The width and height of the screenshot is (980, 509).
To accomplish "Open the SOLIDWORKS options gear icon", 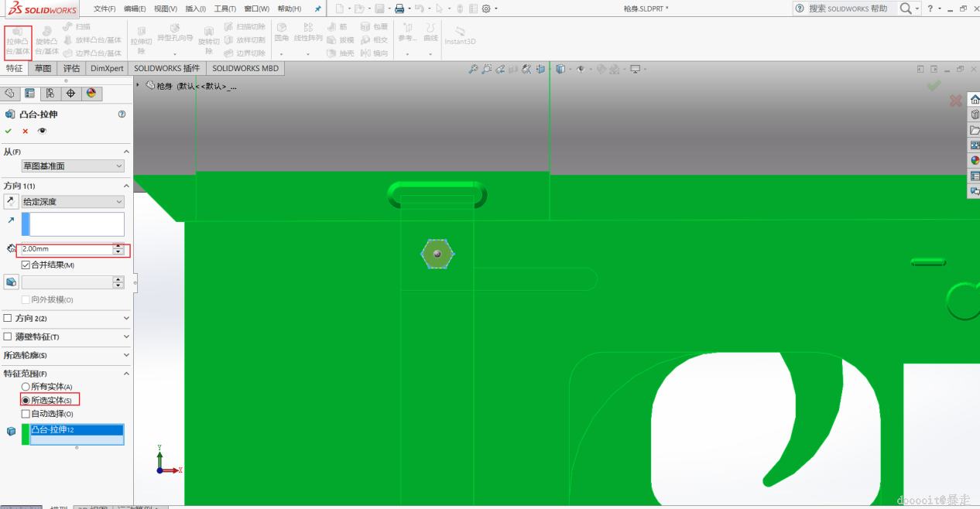I will pos(486,9).
